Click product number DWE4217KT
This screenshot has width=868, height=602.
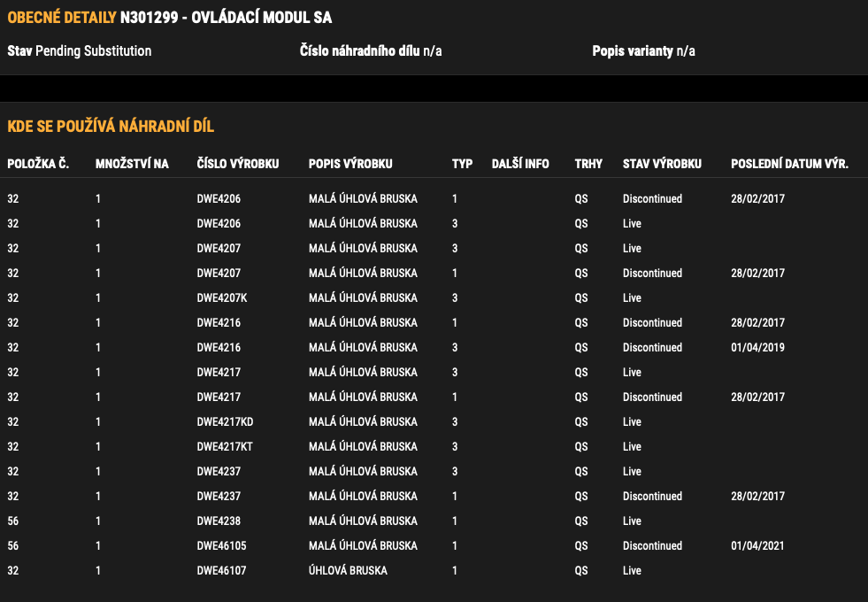pos(225,447)
